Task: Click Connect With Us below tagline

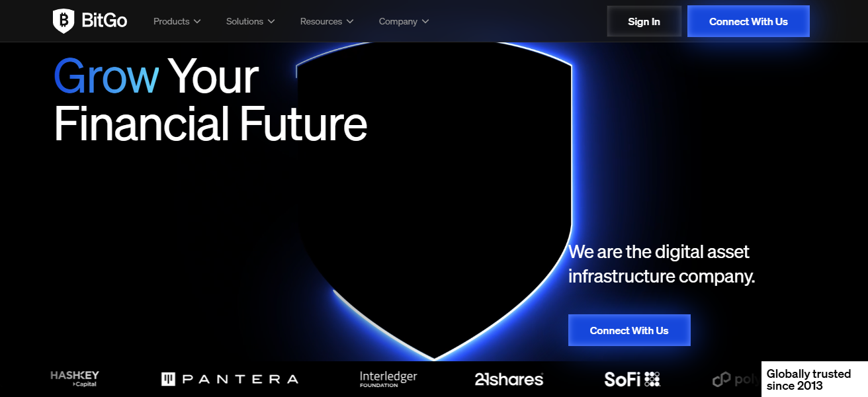Action: point(629,330)
